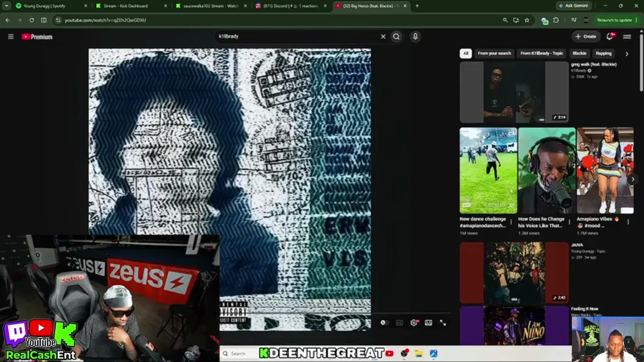Select From K1llbrady - Topic chip
Viewport: 644px width, 362px height.
541,53
